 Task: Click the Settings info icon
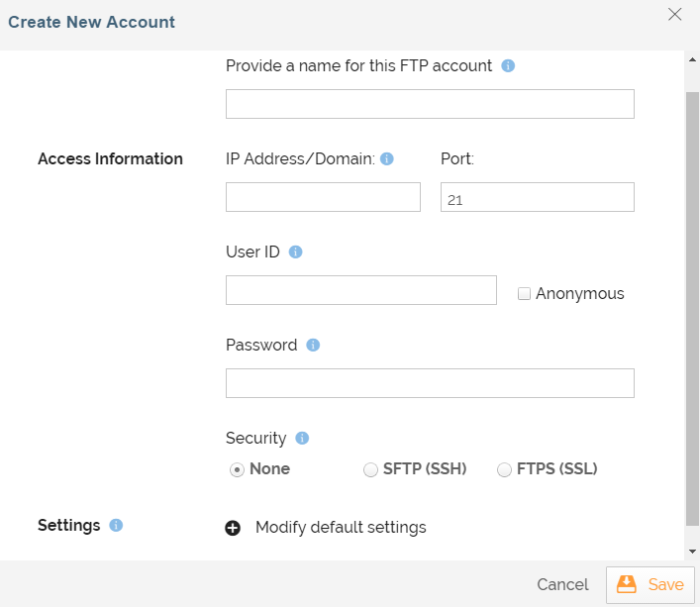coord(116,526)
